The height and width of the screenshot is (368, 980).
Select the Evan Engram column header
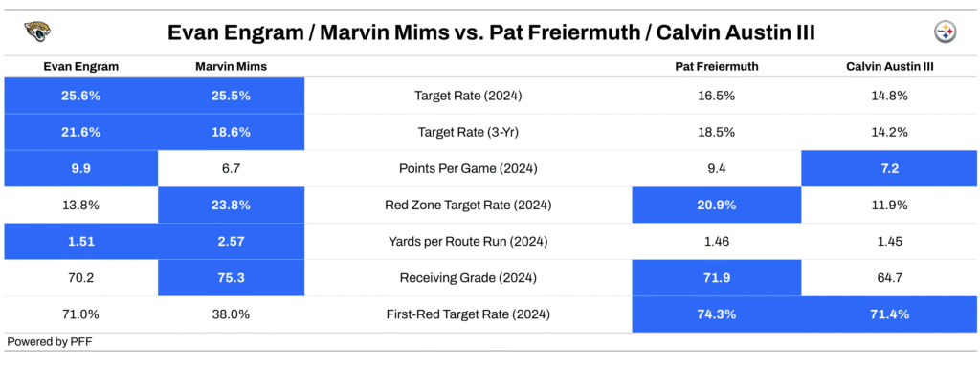click(x=80, y=67)
